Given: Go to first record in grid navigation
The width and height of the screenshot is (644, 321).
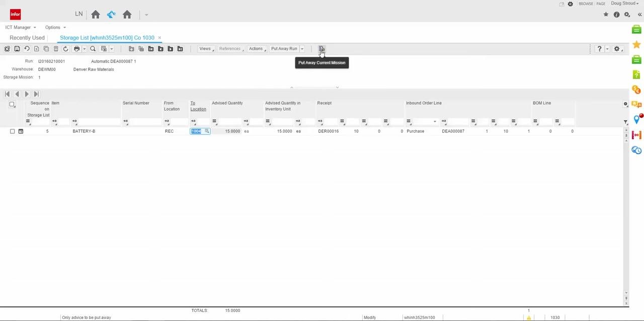Looking at the screenshot, I should pos(7,94).
